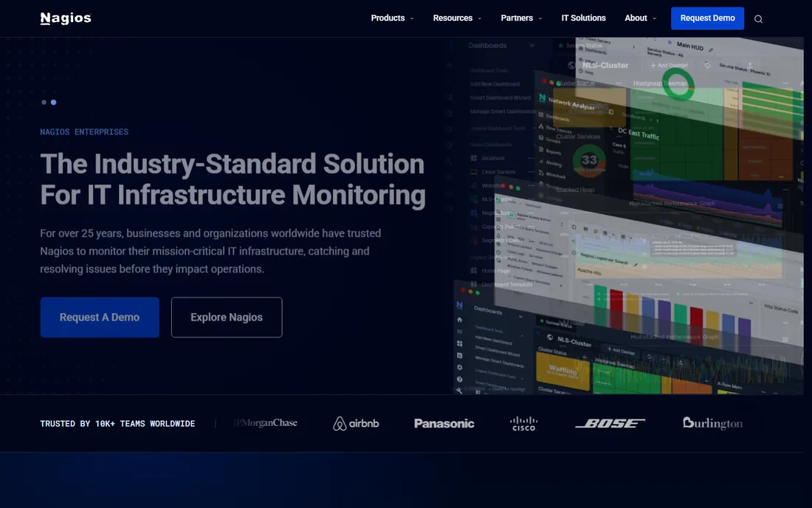Open the About dropdown menu
This screenshot has height=508, width=812.
641,18
